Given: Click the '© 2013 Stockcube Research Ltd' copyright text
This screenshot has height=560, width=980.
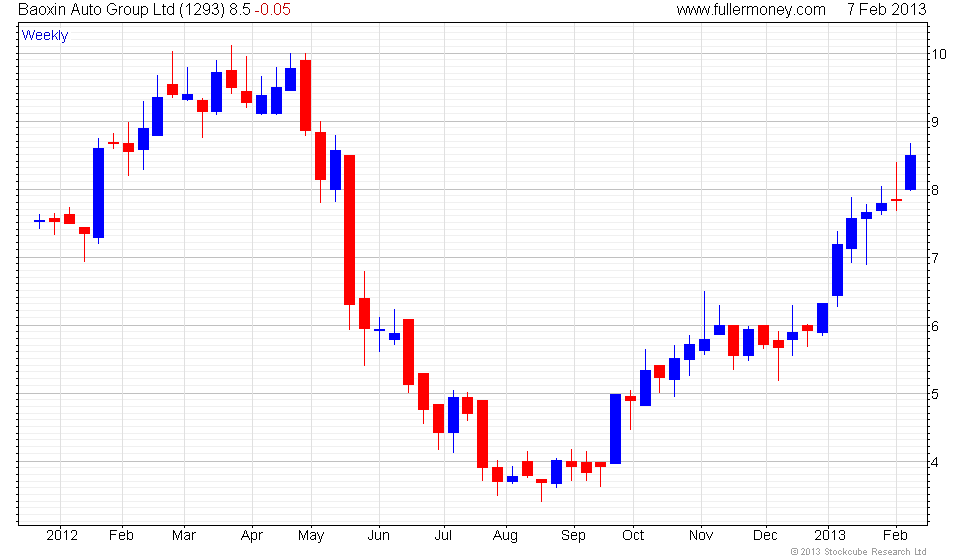Looking at the screenshot, I should (858, 551).
